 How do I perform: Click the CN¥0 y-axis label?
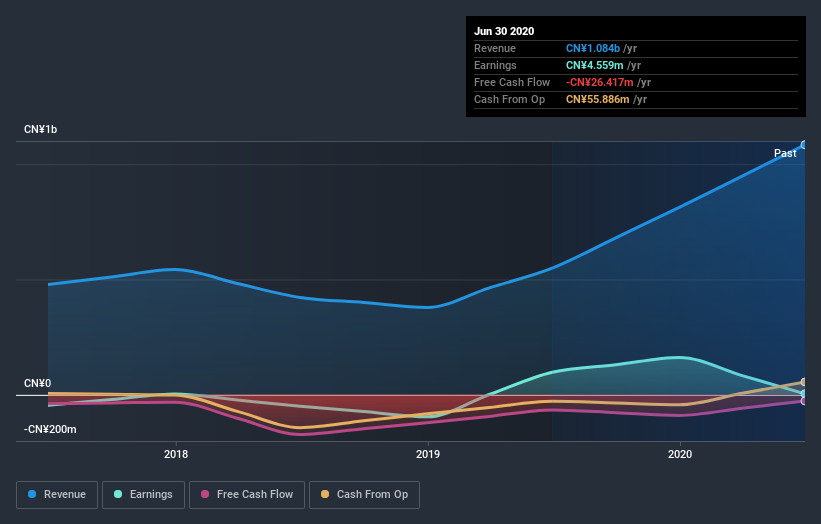[x=37, y=383]
